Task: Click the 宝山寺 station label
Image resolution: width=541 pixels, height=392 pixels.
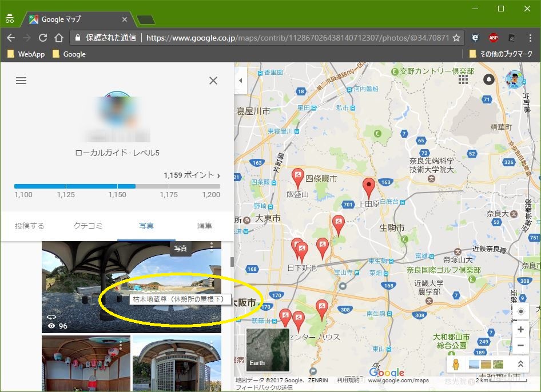Action: pos(344,273)
